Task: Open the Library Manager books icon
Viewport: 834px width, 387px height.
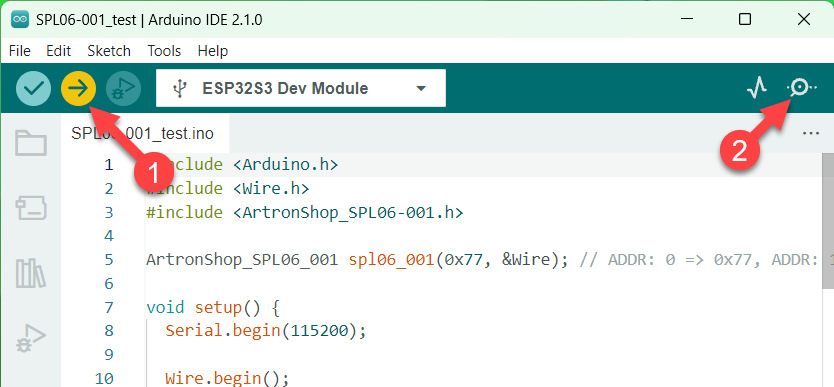Action: click(31, 273)
